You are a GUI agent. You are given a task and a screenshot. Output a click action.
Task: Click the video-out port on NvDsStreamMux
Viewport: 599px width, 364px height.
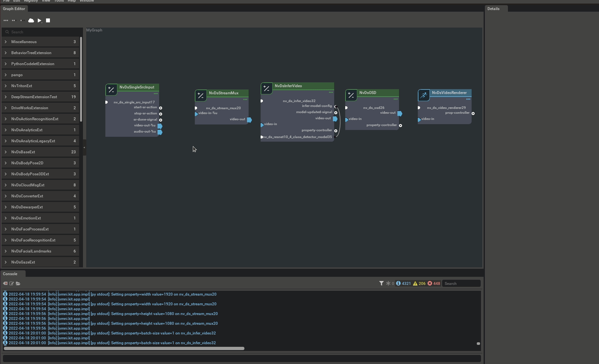[x=249, y=119]
